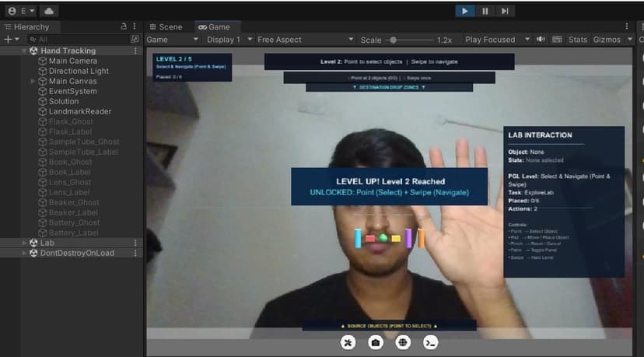Switch to the Scene tab
This screenshot has height=357, width=644.
(166, 27)
